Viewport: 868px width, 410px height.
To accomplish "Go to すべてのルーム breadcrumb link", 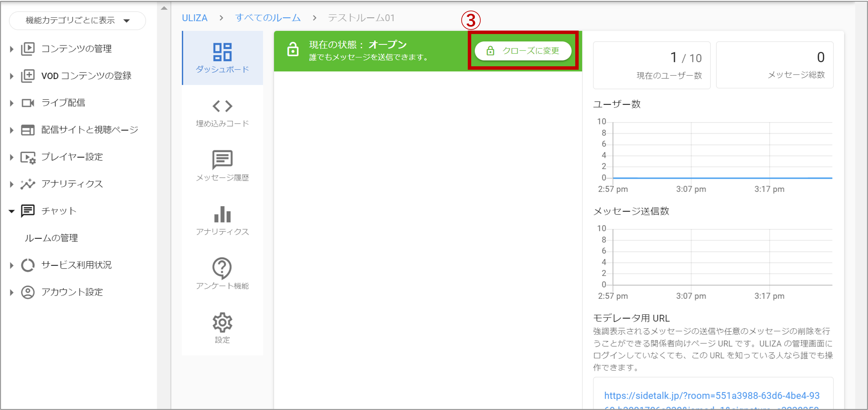I will (x=268, y=18).
